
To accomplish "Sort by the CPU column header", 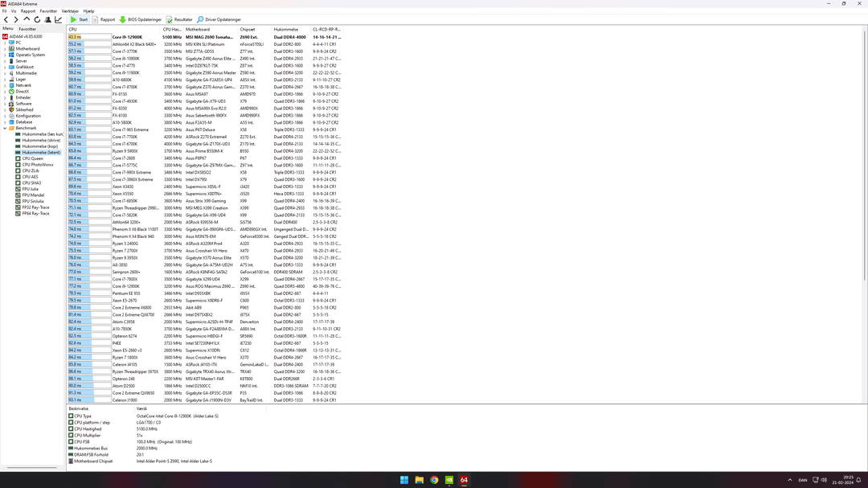I will pos(114,30).
